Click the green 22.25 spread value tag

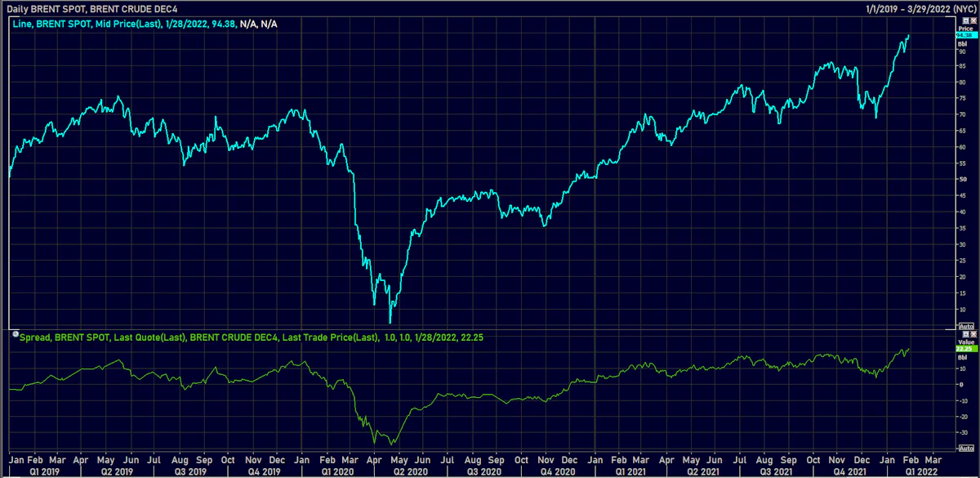coord(966,349)
